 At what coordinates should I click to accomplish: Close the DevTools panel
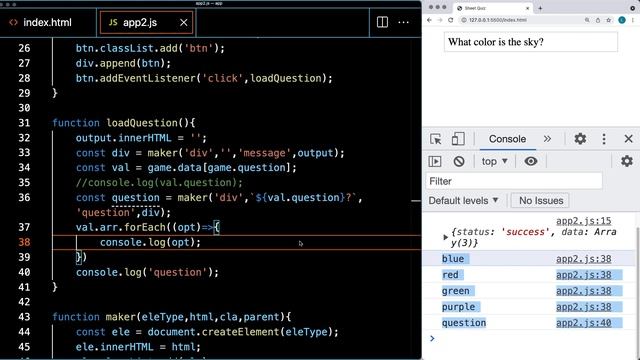coord(629,139)
